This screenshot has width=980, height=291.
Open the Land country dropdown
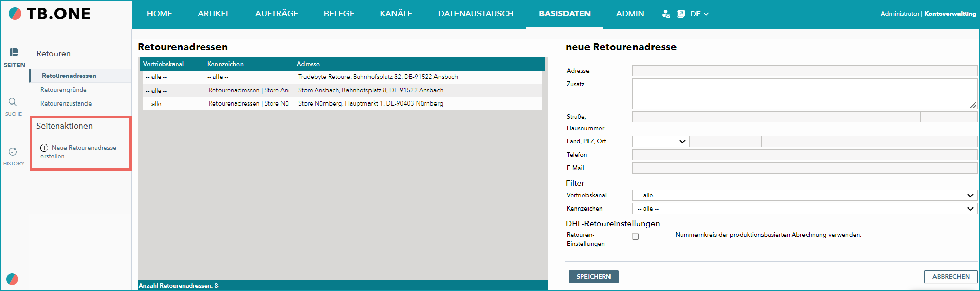point(661,141)
